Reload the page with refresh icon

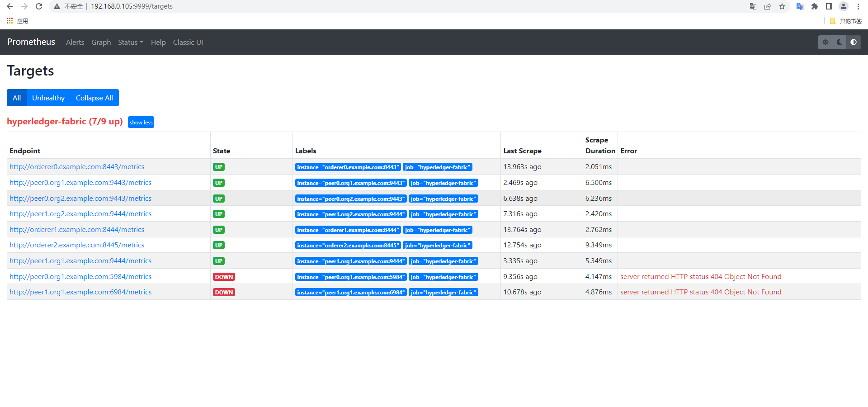pyautogui.click(x=39, y=6)
